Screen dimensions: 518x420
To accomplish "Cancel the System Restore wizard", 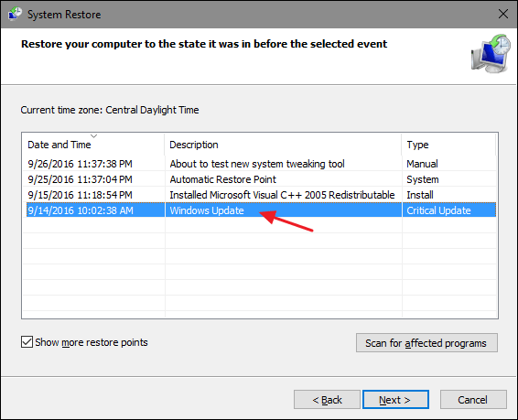I will click(x=473, y=400).
